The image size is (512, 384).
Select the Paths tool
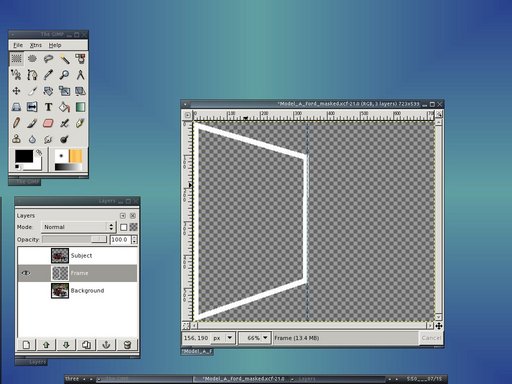tap(32, 75)
